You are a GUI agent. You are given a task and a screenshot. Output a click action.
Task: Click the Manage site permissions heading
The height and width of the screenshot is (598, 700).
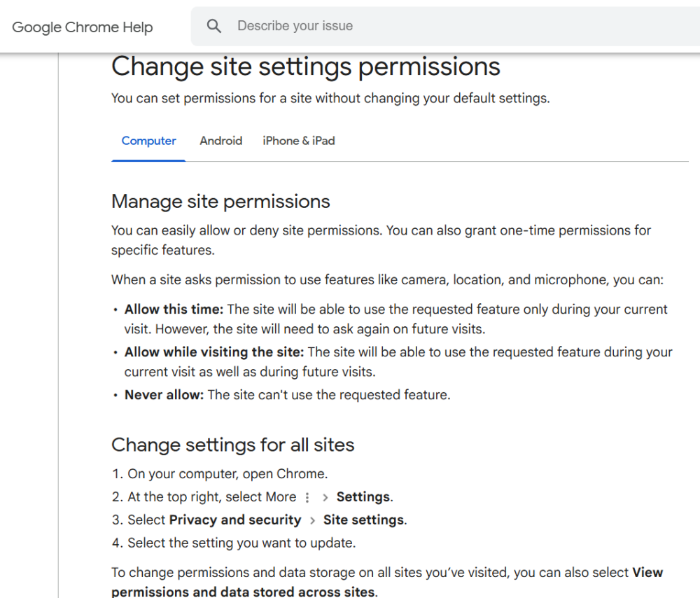click(x=220, y=201)
